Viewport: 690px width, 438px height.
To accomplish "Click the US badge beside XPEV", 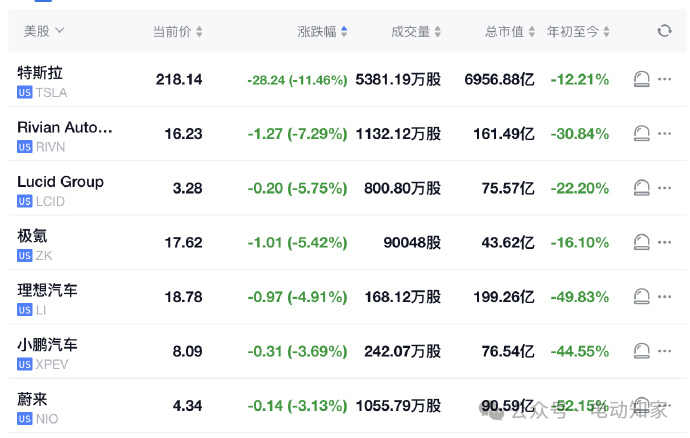I will (25, 364).
